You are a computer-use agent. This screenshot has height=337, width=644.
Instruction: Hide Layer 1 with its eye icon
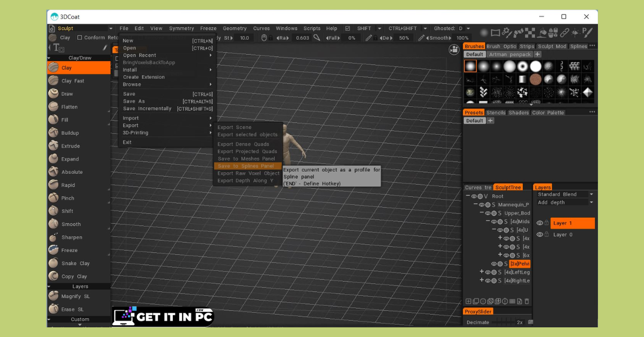540,223
